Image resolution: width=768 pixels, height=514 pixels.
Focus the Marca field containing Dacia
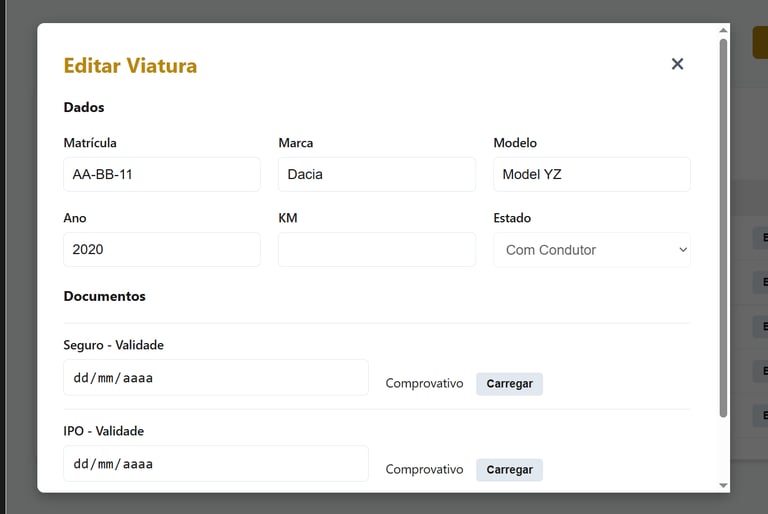[x=376, y=174]
